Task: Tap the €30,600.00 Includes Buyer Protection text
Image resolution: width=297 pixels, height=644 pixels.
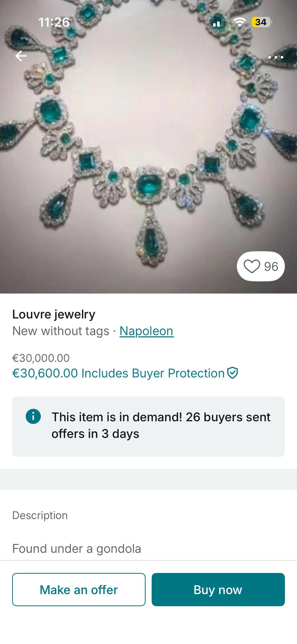Action: [x=118, y=373]
